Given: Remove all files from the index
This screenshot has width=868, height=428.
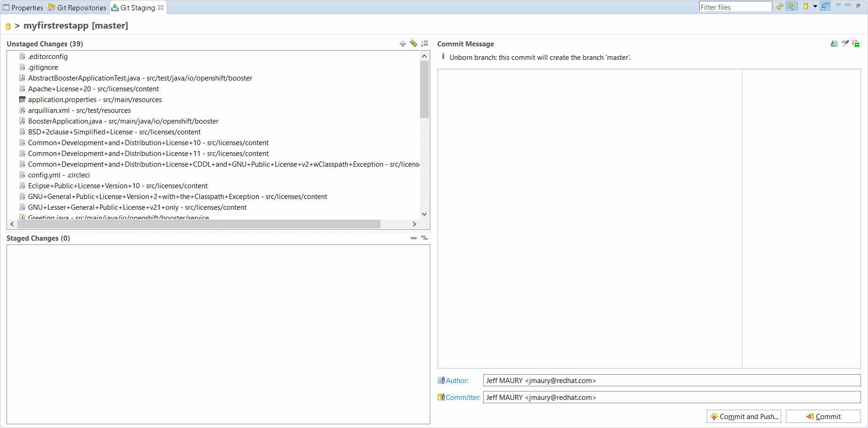Looking at the screenshot, I should point(424,238).
